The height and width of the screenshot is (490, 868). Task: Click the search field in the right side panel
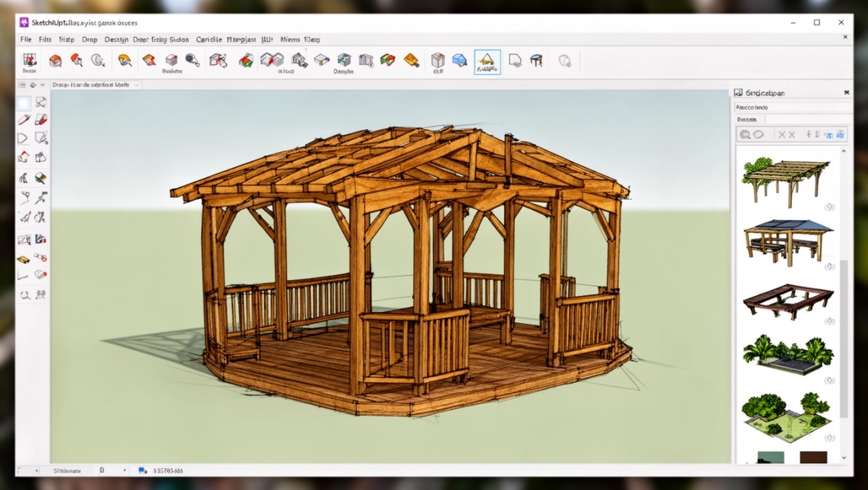(x=793, y=107)
